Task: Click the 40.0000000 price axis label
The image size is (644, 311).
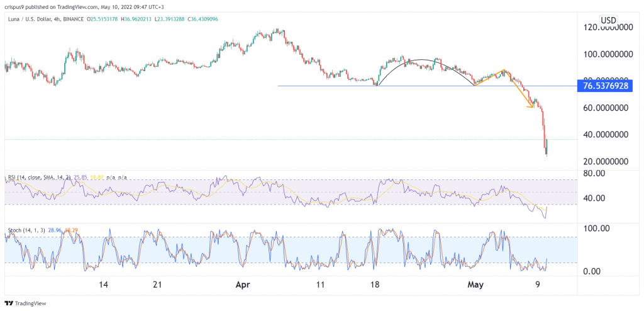Action: point(607,135)
